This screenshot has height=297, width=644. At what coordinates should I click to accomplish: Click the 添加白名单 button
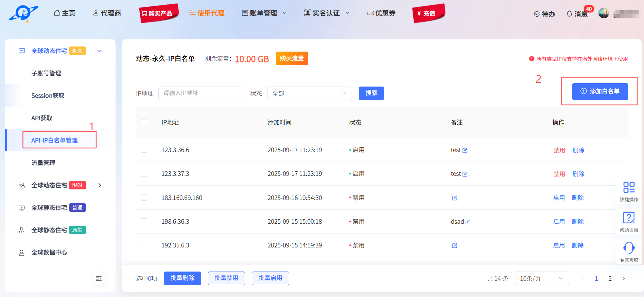point(600,91)
